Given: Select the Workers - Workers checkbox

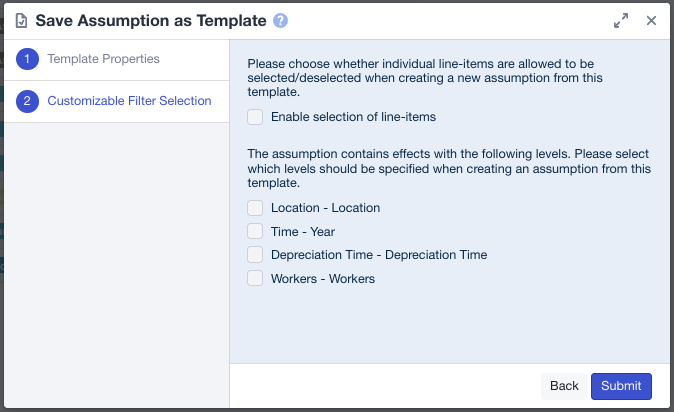Looking at the screenshot, I should tap(255, 279).
